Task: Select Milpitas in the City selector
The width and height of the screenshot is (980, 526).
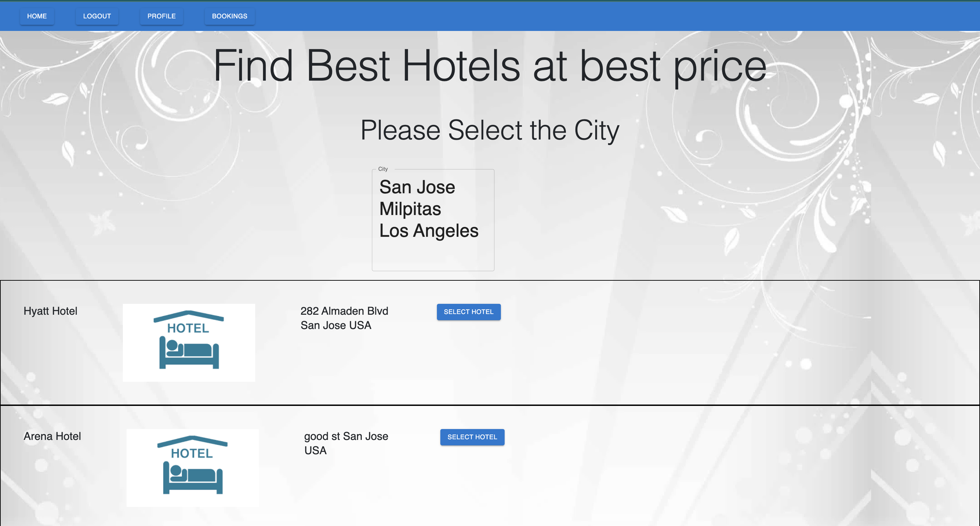Action: click(410, 209)
